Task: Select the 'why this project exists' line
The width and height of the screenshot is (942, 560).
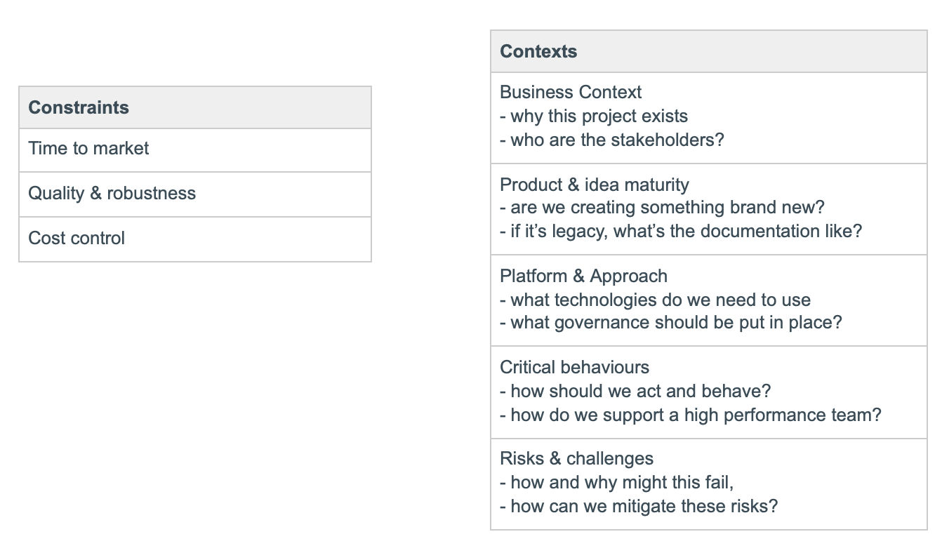Action: [x=594, y=116]
